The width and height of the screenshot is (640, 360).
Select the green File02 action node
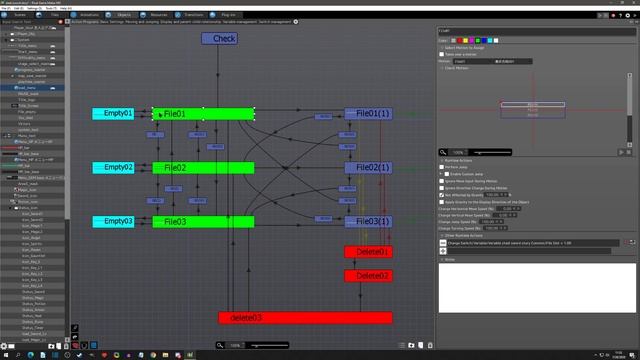click(x=203, y=168)
